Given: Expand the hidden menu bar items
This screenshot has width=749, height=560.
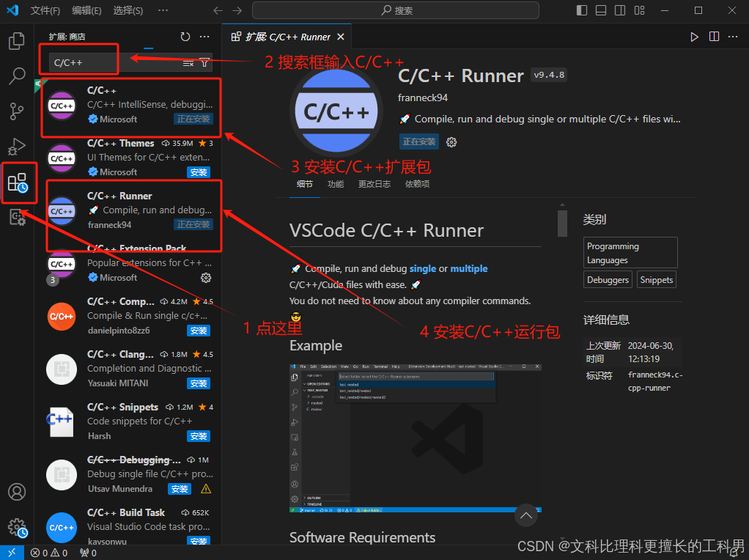Looking at the screenshot, I should coord(163,10).
